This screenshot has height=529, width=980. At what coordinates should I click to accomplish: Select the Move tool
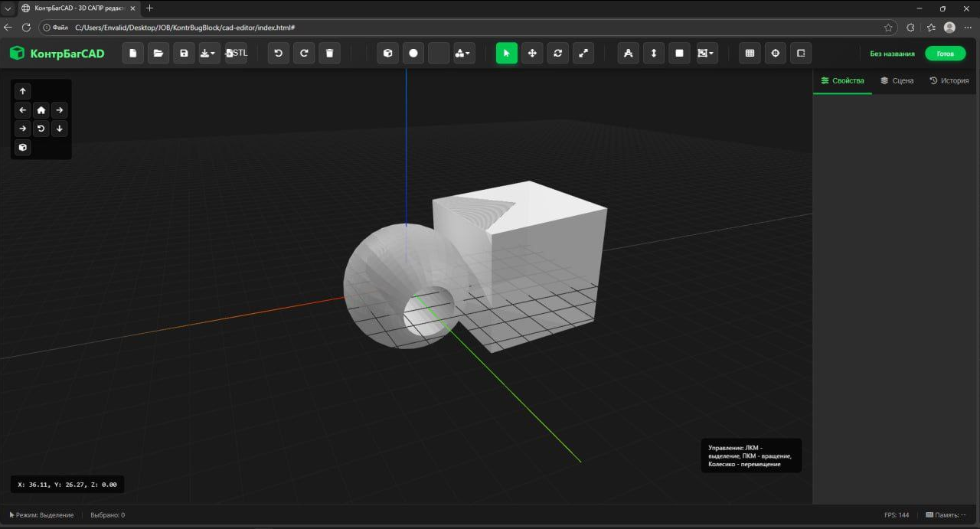click(x=532, y=53)
